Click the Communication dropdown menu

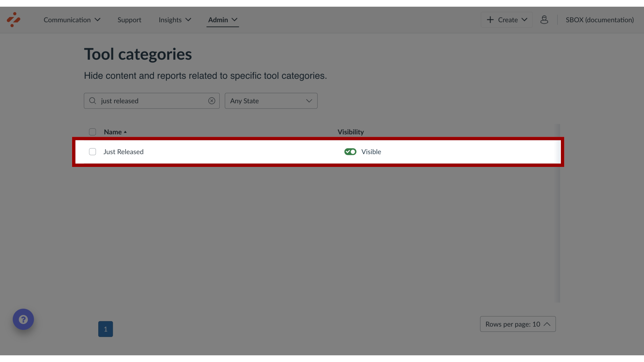72,19
